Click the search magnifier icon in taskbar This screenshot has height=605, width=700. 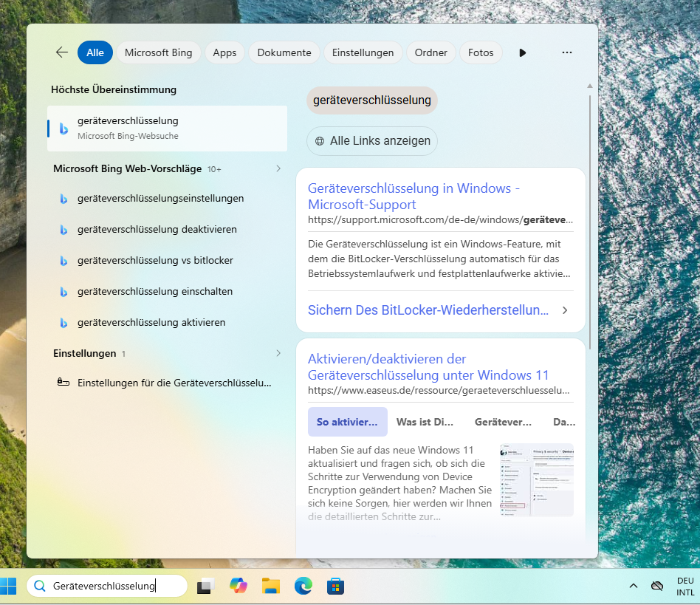click(40, 586)
